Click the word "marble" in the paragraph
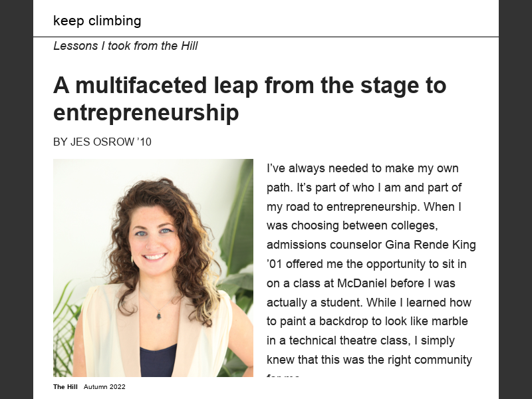The image size is (532, 399). pos(450,321)
